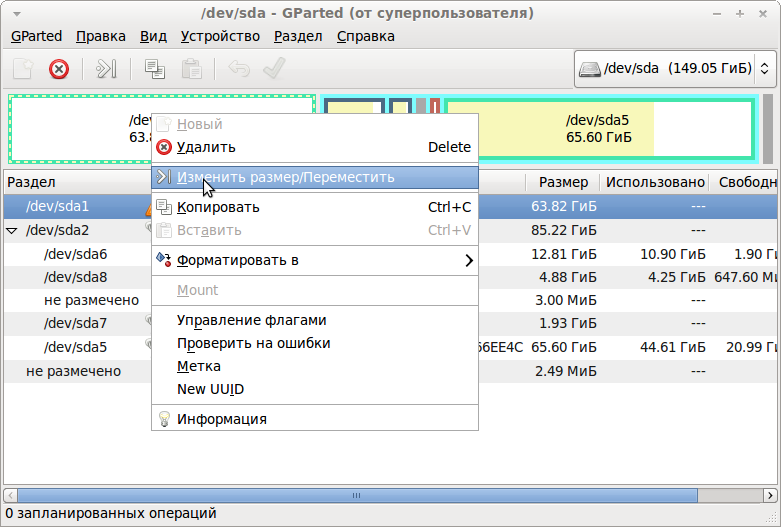
Task: Click the 10.90 ГиБ used value
Action: click(x=673, y=254)
